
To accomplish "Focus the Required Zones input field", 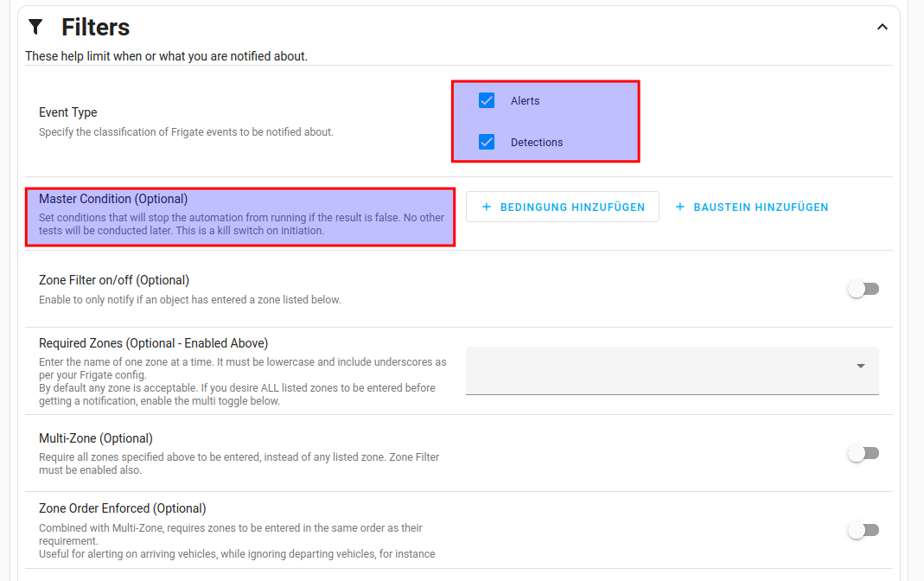I will point(657,370).
